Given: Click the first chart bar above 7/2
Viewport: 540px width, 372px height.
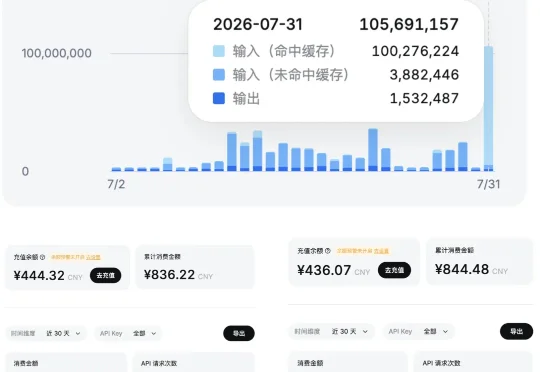Looking at the screenshot, I should click(x=116, y=169).
